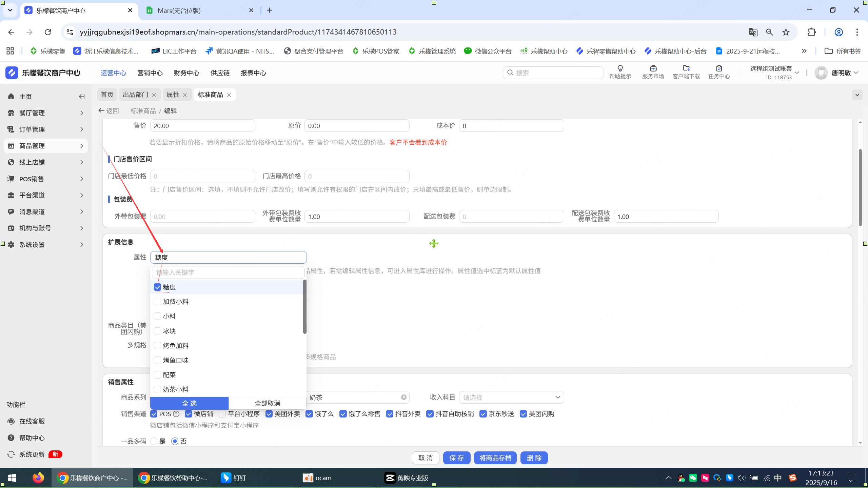Click the 主页 home icon in sidebar
Viewport: 868px width, 488px height.
pos(11,97)
